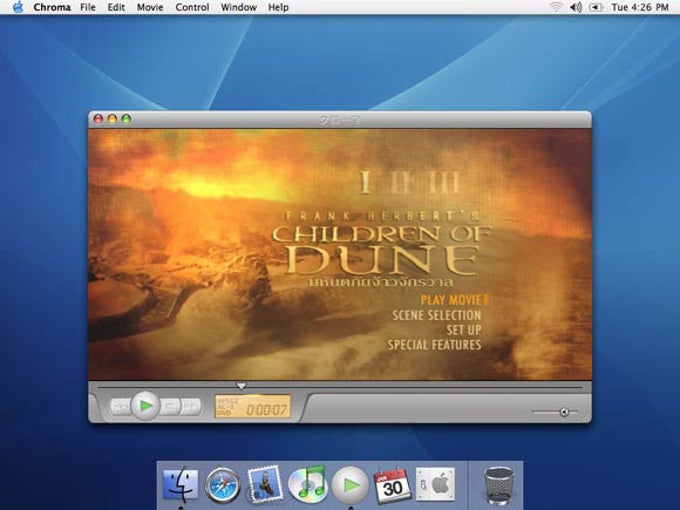Zoom the player window with green button

[126, 119]
